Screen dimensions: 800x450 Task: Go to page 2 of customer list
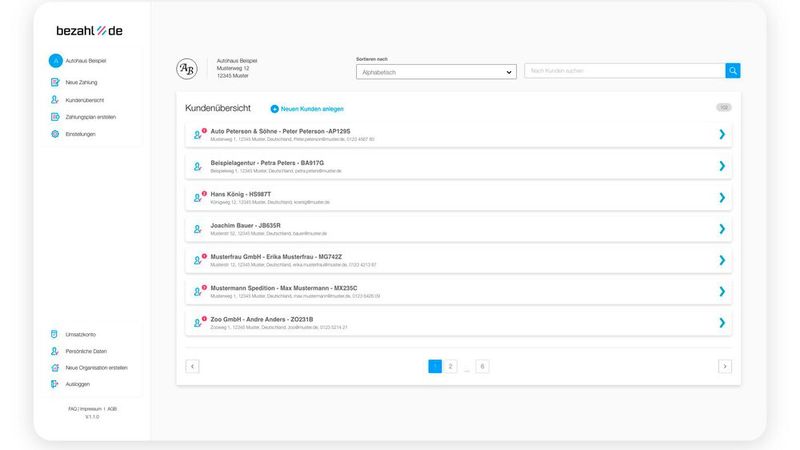pos(451,367)
